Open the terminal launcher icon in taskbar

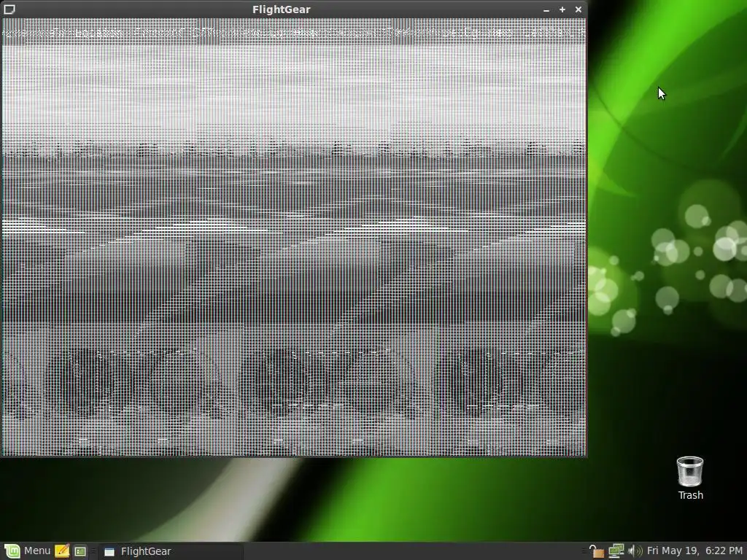point(80,551)
